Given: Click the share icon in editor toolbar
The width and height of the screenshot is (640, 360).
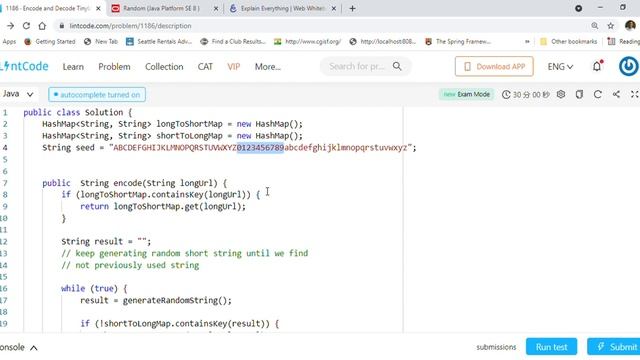Looking at the screenshot, I should [x=616, y=94].
